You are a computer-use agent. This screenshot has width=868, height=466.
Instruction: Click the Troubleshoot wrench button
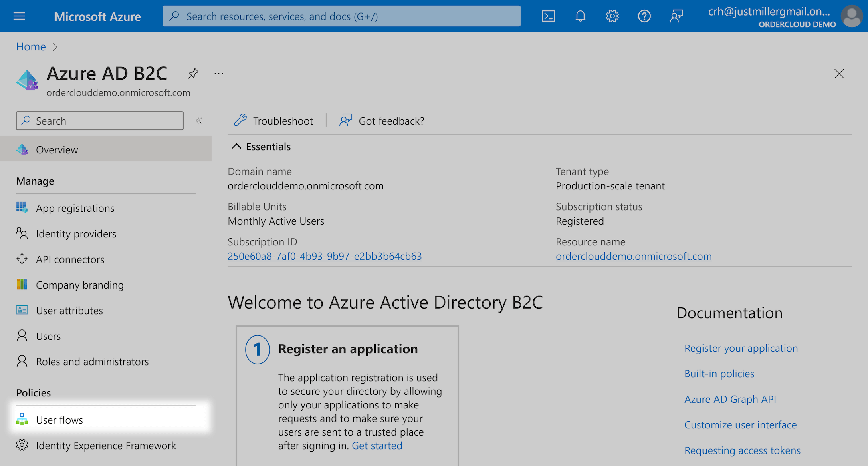[273, 121]
